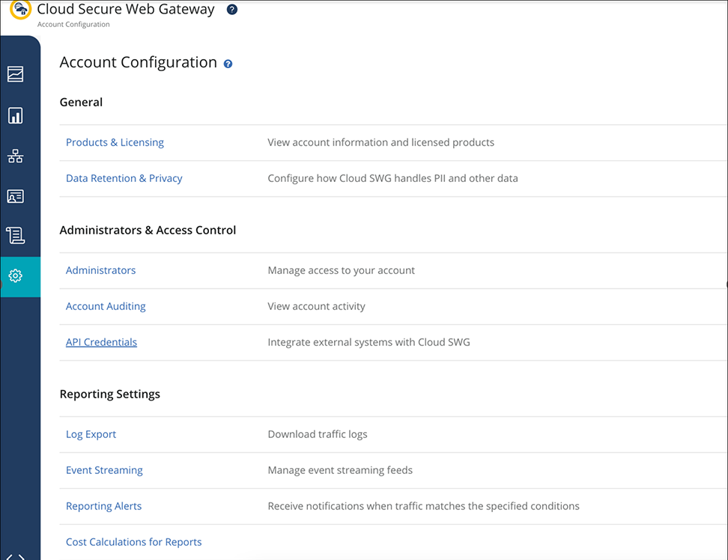This screenshot has width=728, height=560.
Task: Expand the sidebar using bottom chevron arrows
Action: point(16,556)
